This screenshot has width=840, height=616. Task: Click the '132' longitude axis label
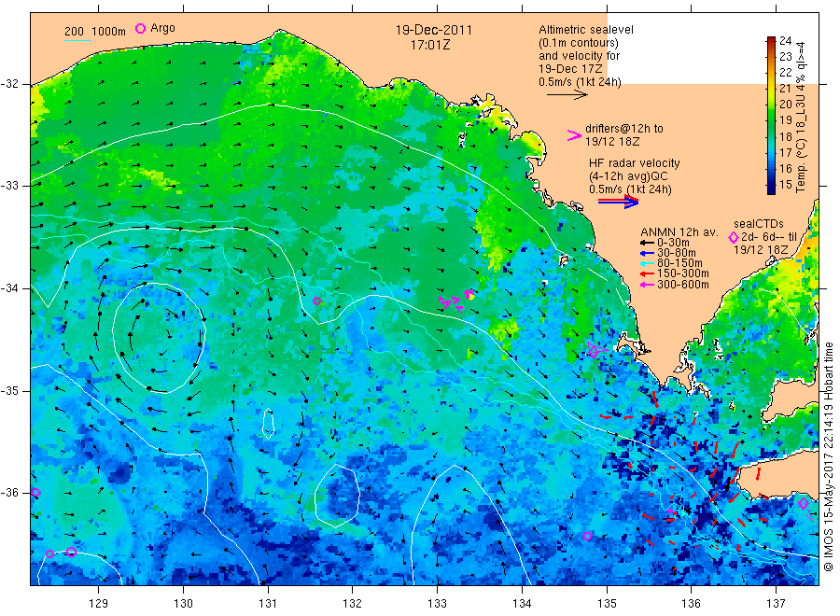(353, 604)
